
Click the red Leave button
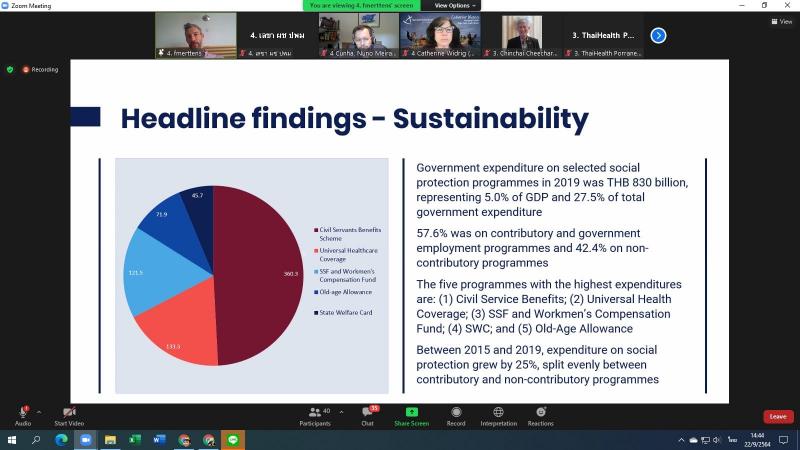778,416
